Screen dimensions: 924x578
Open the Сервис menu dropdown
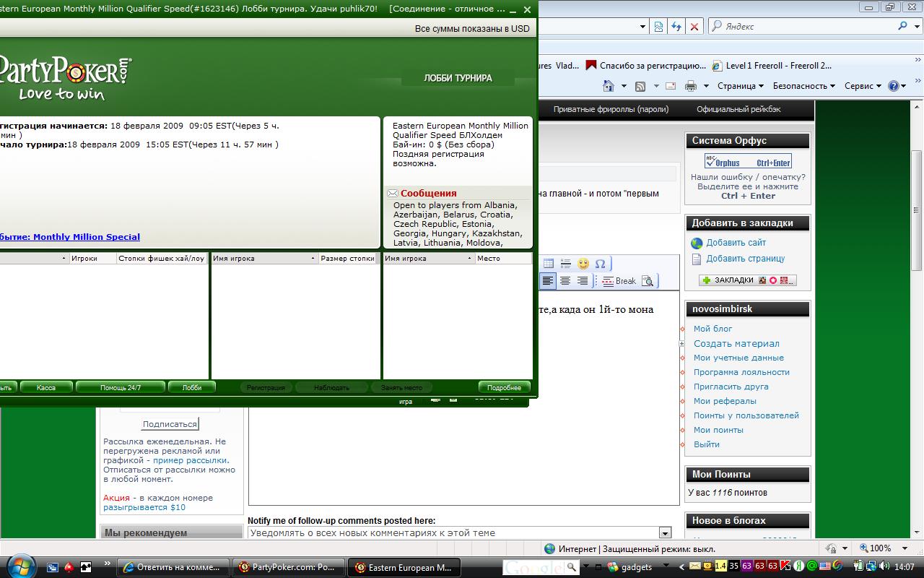pyautogui.click(x=863, y=86)
